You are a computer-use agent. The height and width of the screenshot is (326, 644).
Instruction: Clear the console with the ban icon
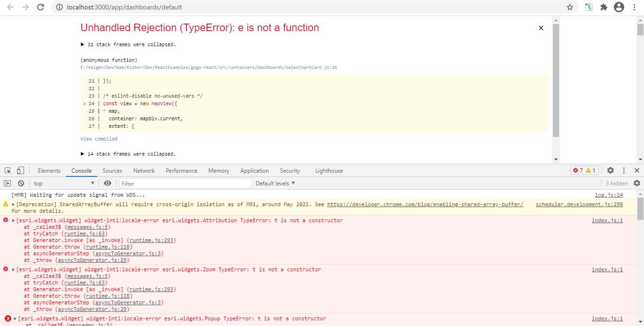pyautogui.click(x=21, y=184)
